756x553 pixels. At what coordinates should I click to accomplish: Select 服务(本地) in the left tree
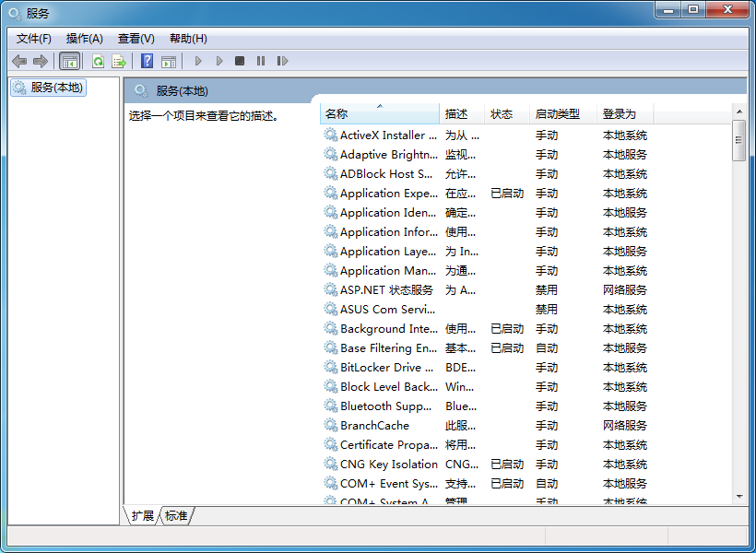point(56,88)
